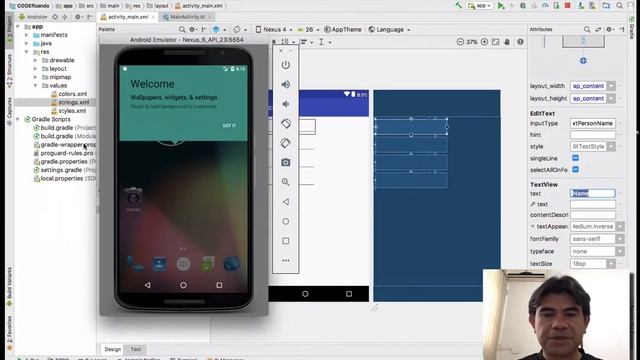Open the layout_height dropdown
This screenshot has width=640, height=360.
click(x=611, y=98)
